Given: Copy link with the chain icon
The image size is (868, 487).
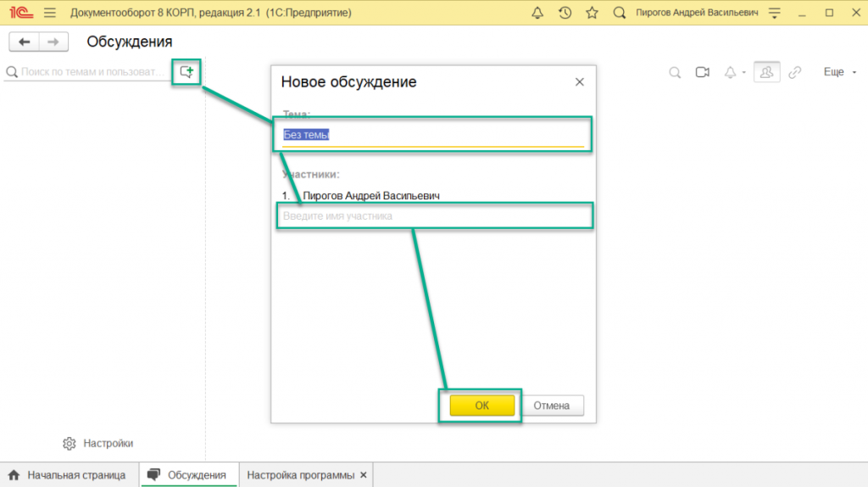Looking at the screenshot, I should tap(794, 72).
